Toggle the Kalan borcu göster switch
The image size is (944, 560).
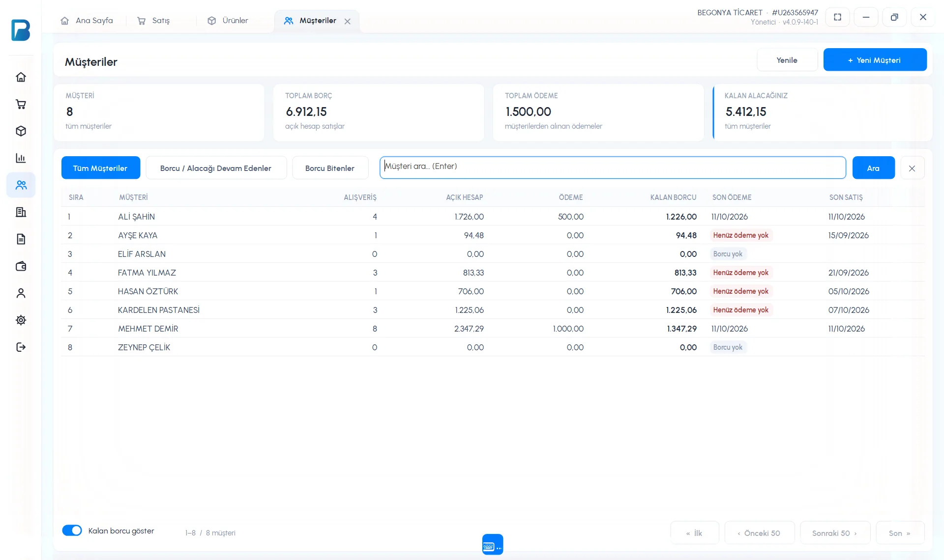point(72,531)
